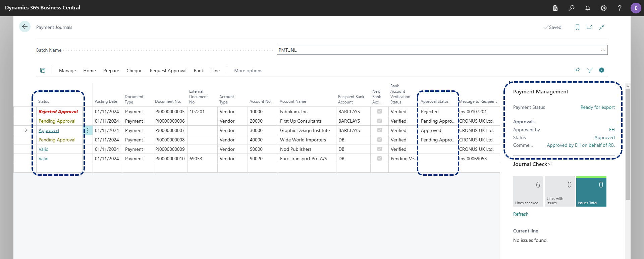The width and height of the screenshot is (644, 259).
Task: Open page in new window icon
Action: point(590,27)
